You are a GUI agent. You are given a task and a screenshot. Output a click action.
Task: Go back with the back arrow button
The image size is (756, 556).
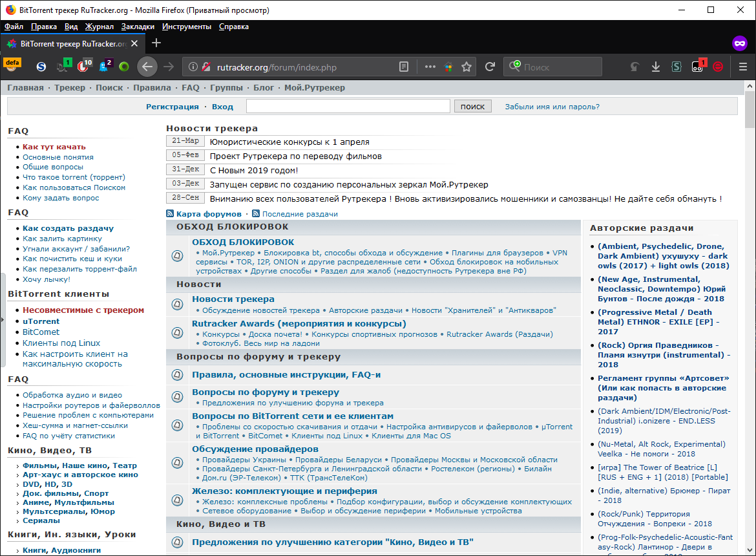pos(147,67)
